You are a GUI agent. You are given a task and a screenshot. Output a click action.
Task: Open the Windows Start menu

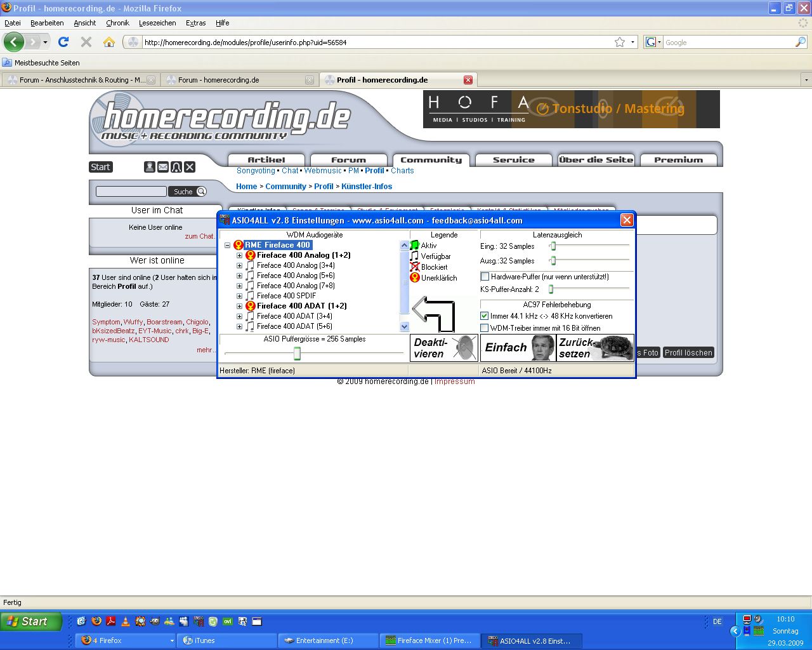pos(31,621)
